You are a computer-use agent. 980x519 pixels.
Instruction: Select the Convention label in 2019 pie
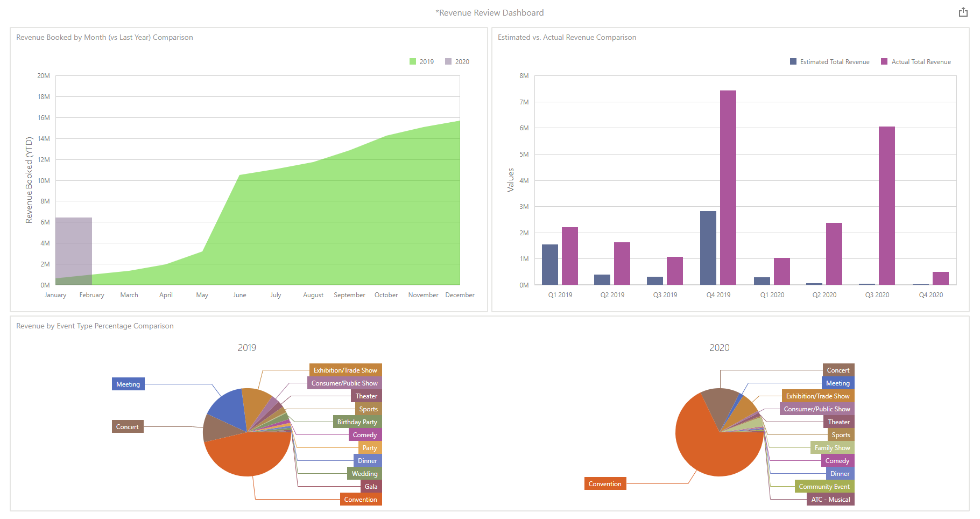click(361, 499)
